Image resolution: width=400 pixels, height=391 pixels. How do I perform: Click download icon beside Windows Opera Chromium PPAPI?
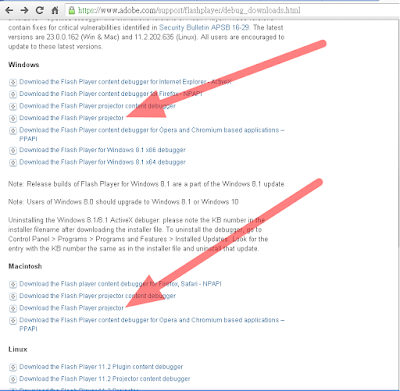point(13,131)
